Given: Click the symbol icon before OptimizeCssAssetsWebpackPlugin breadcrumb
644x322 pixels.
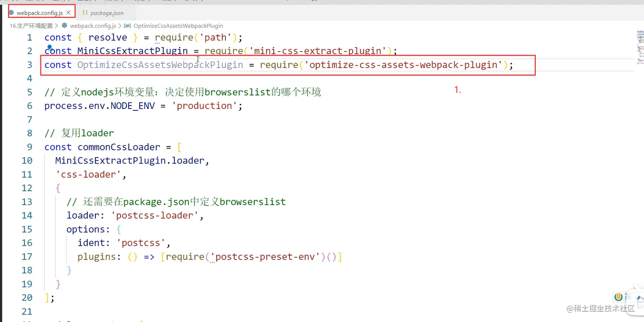Looking at the screenshot, I should click(x=127, y=26).
